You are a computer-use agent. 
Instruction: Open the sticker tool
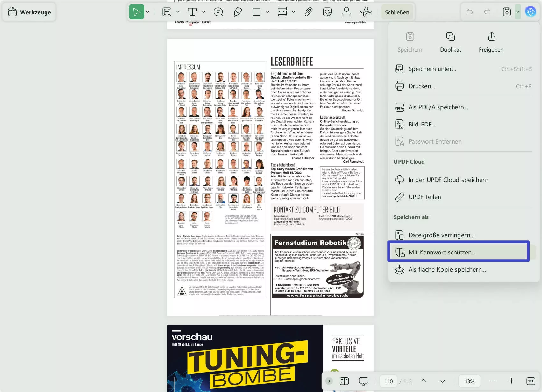(327, 12)
